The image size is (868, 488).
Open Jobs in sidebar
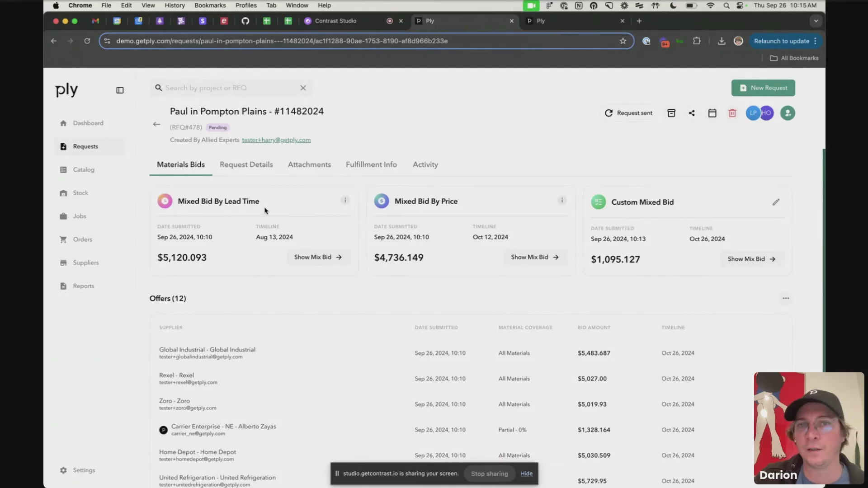pos(80,216)
